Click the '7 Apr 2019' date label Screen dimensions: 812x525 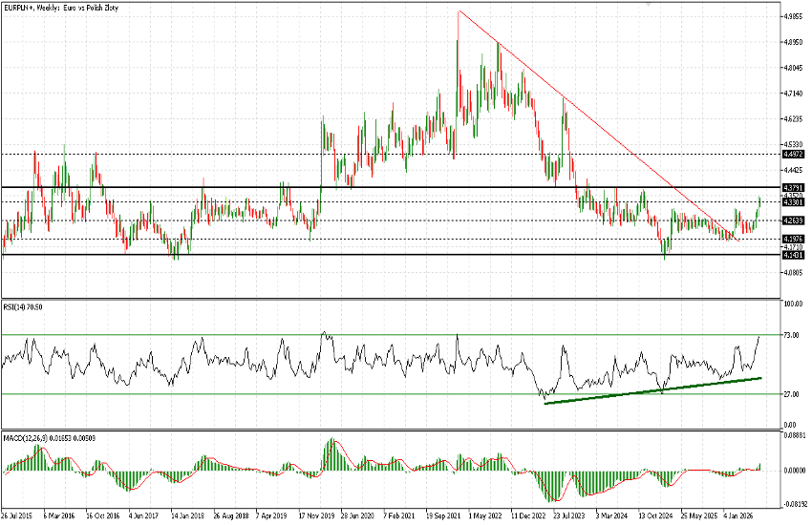[272, 516]
